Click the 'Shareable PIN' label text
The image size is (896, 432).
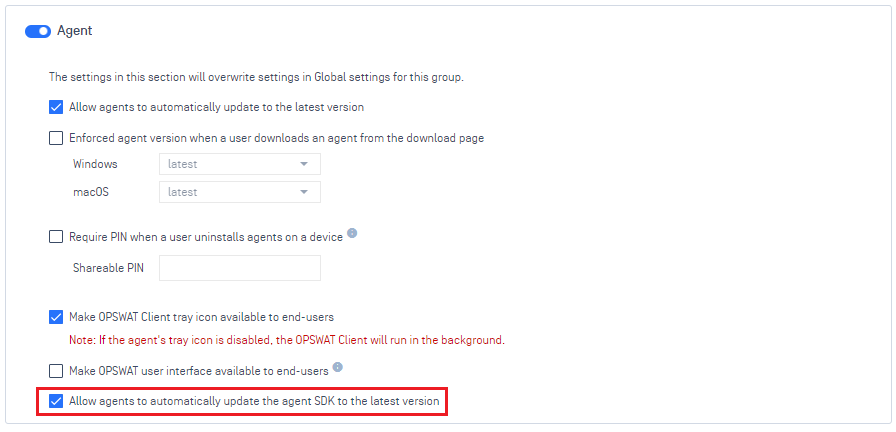[109, 267]
